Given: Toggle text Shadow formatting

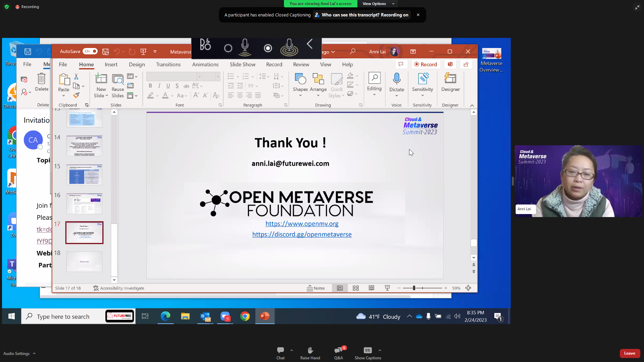Looking at the screenshot, I should [177, 86].
